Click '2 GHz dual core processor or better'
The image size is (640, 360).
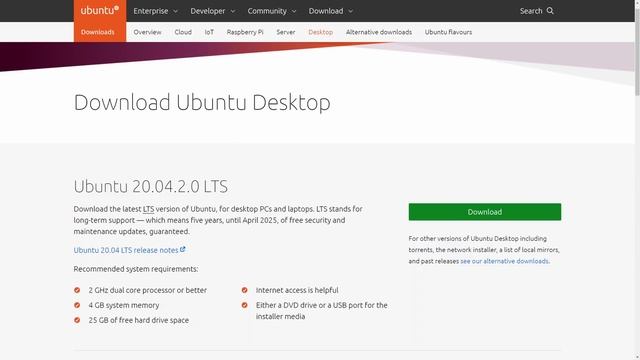pos(147,290)
